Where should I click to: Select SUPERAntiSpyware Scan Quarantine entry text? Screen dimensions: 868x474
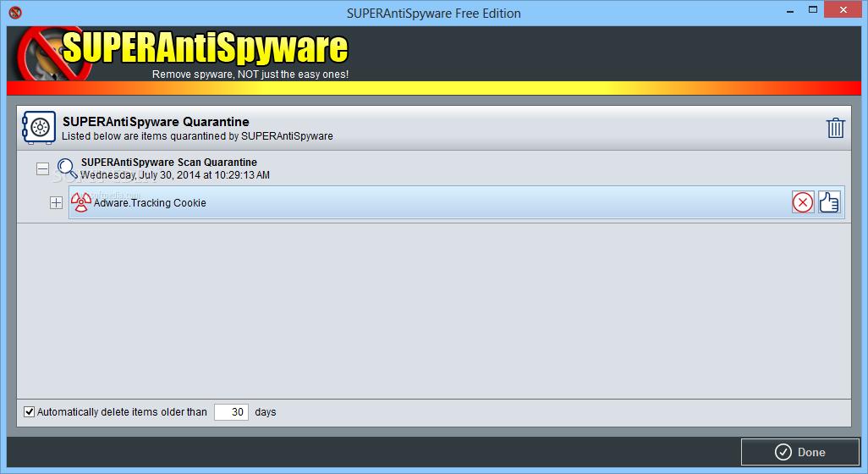(x=169, y=163)
